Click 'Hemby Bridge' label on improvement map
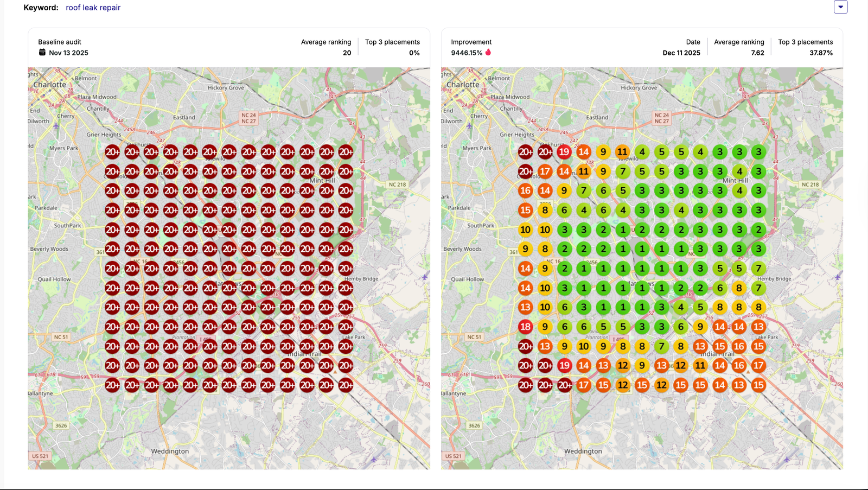 tap(774, 279)
